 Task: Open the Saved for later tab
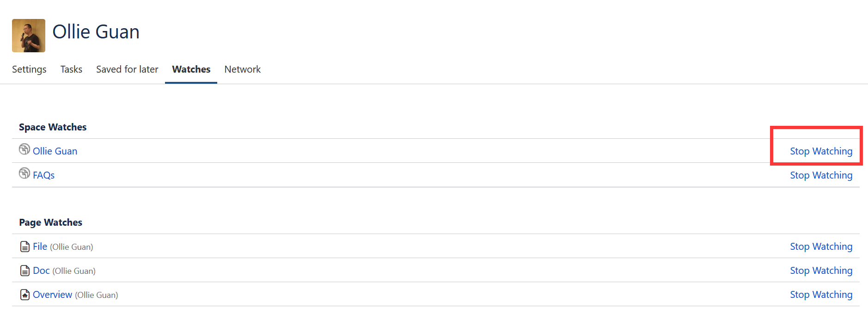coord(127,69)
